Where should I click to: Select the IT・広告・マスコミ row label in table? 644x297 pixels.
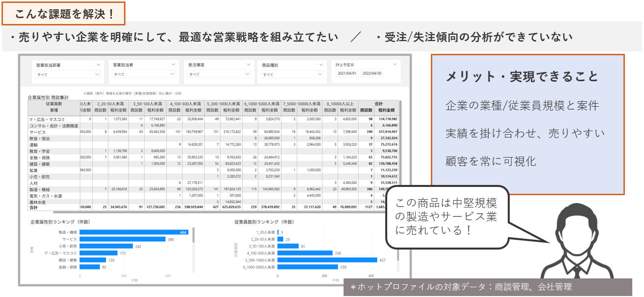pos(48,119)
